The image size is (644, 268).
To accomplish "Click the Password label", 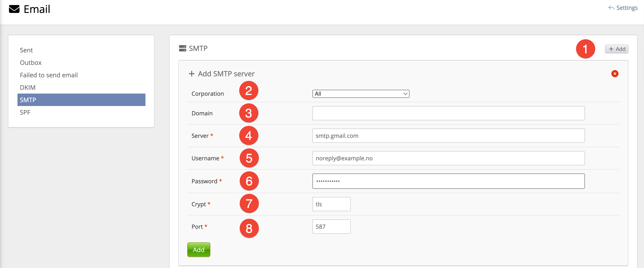I will (x=204, y=181).
